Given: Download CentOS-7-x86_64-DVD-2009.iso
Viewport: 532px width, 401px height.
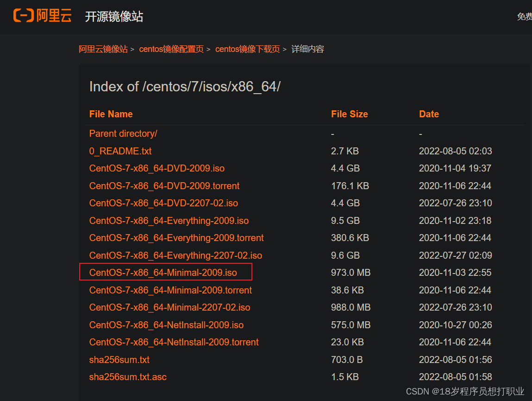Looking at the screenshot, I should tap(157, 168).
